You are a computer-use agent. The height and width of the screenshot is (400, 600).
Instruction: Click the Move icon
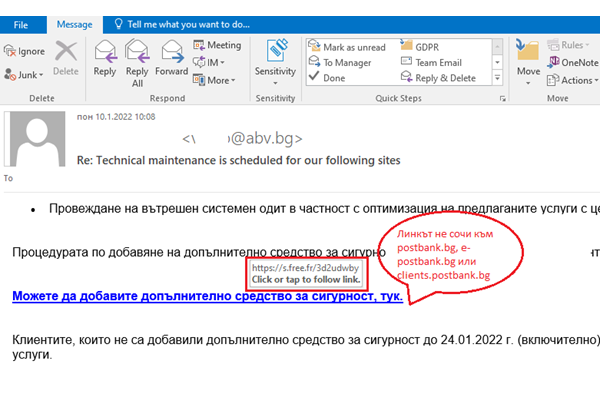528,56
